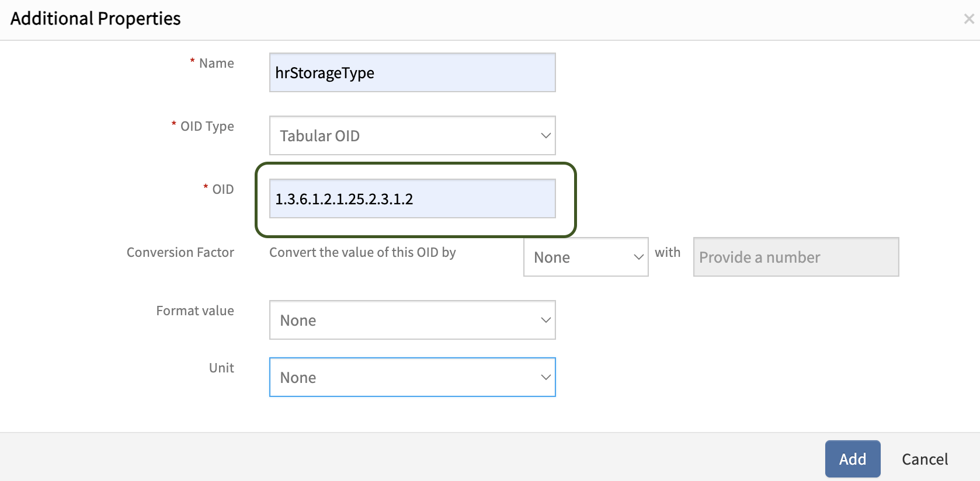Click the chevron arrow on the Unit selector

pyautogui.click(x=545, y=377)
